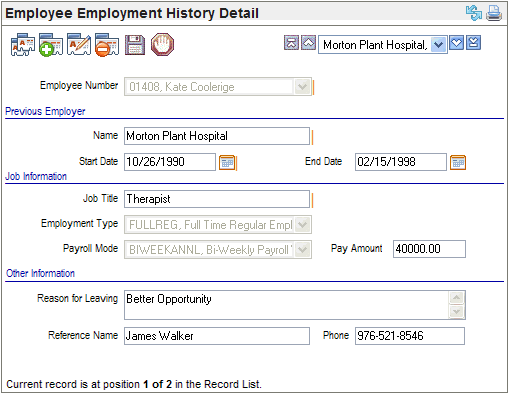508x393 pixels.
Task: Click the printer icon in header
Action: pos(494,13)
